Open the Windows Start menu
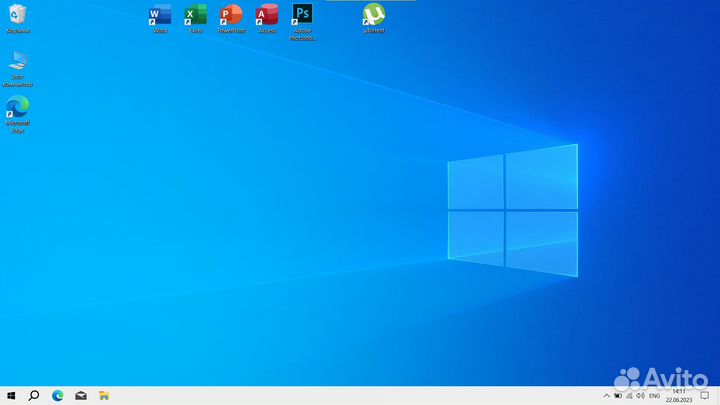Screen dimensions: 720x405 click(11, 395)
